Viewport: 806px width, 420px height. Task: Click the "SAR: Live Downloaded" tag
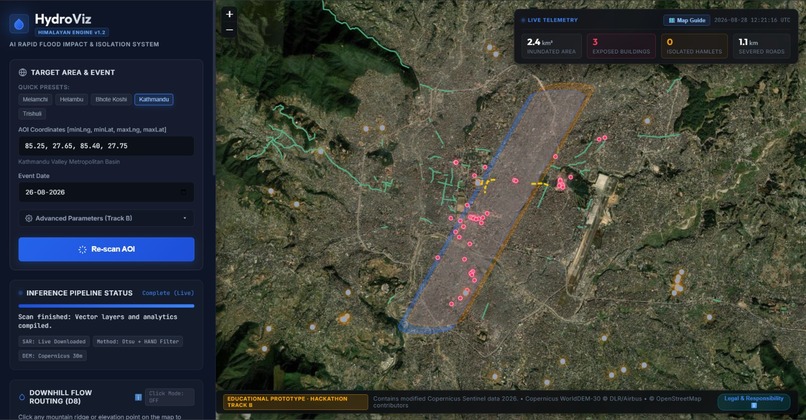click(x=54, y=341)
